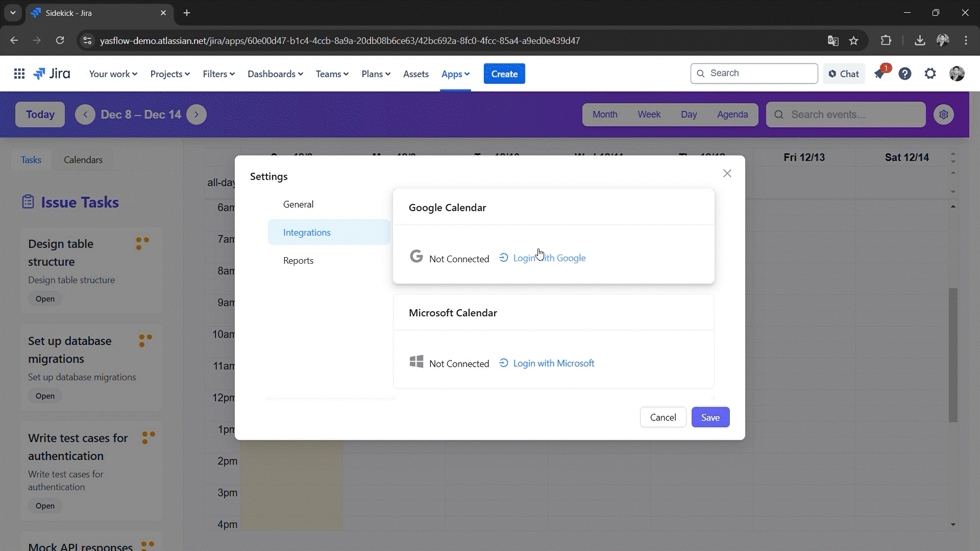Expand the Projects dropdown menu
This screenshot has height=551, width=980.
[170, 74]
